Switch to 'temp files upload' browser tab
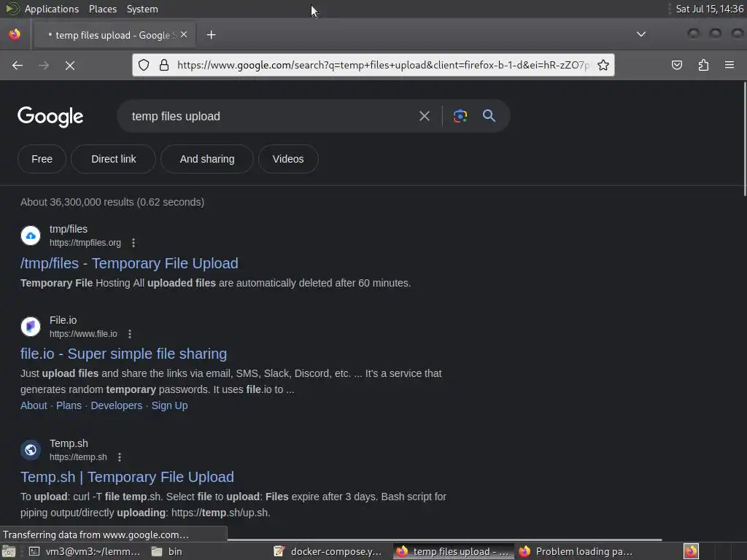Screen dimensions: 747x560 [113, 35]
